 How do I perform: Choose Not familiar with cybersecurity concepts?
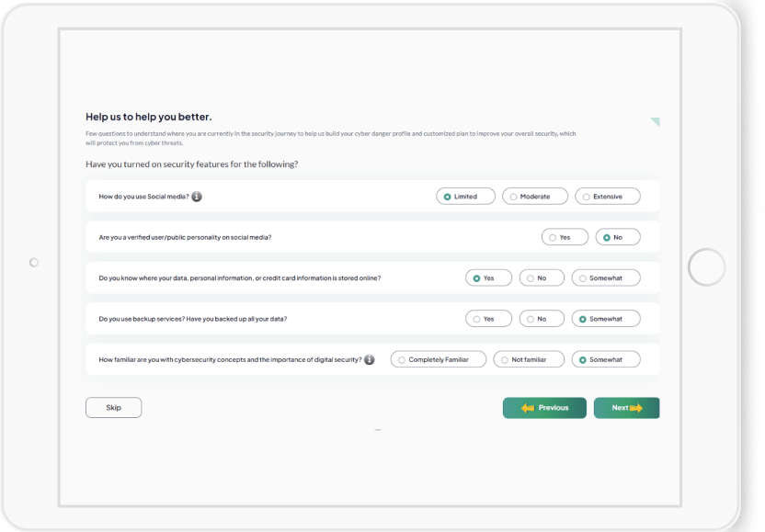pos(529,360)
